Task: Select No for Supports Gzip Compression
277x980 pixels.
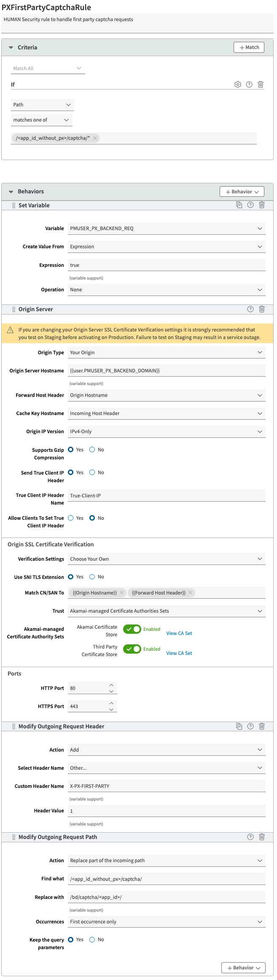Action: tap(92, 450)
